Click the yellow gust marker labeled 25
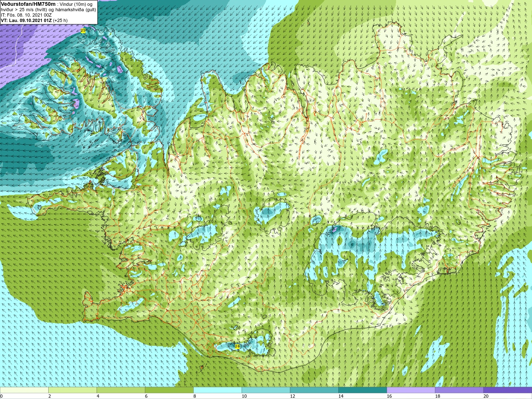The image size is (532, 399). click(83, 31)
